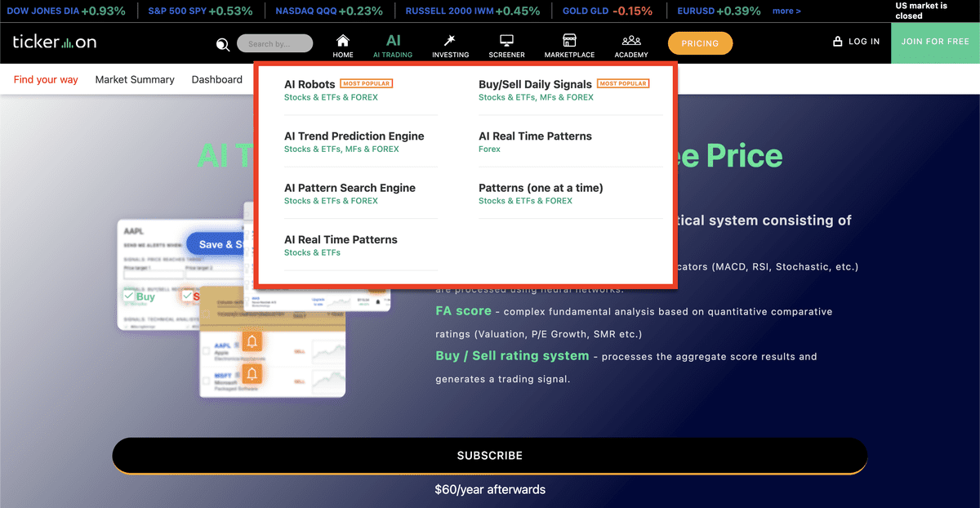980x508 pixels.
Task: Click the magnifying glass search icon
Action: (x=223, y=45)
